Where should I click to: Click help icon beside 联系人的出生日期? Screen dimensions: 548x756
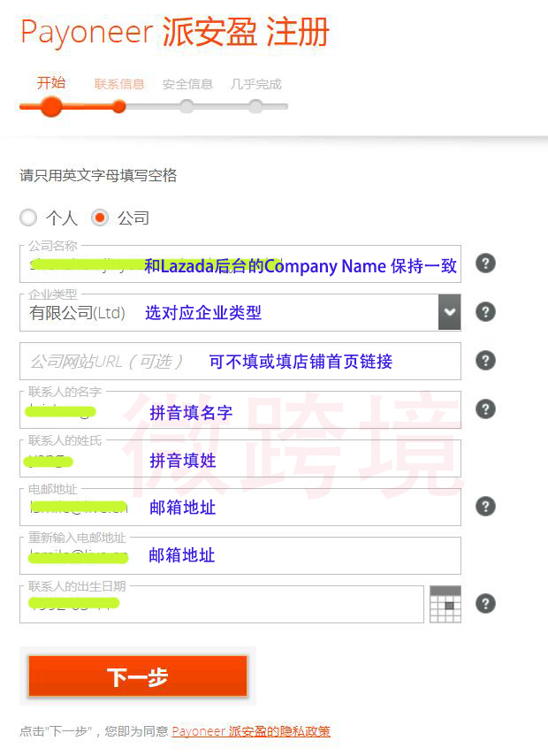[484, 604]
